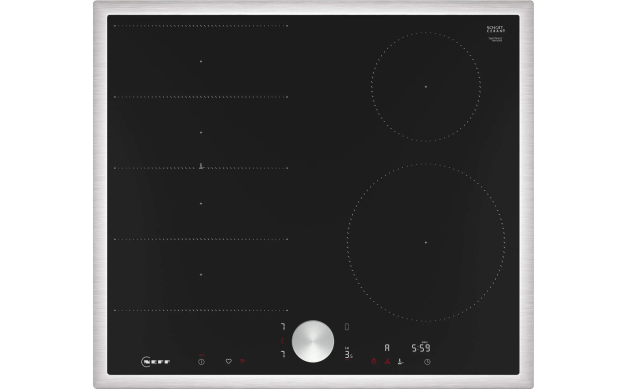Tap the red boost sun symbol
Image resolution: width=626 pixels, height=390 pixels.
coord(374,361)
